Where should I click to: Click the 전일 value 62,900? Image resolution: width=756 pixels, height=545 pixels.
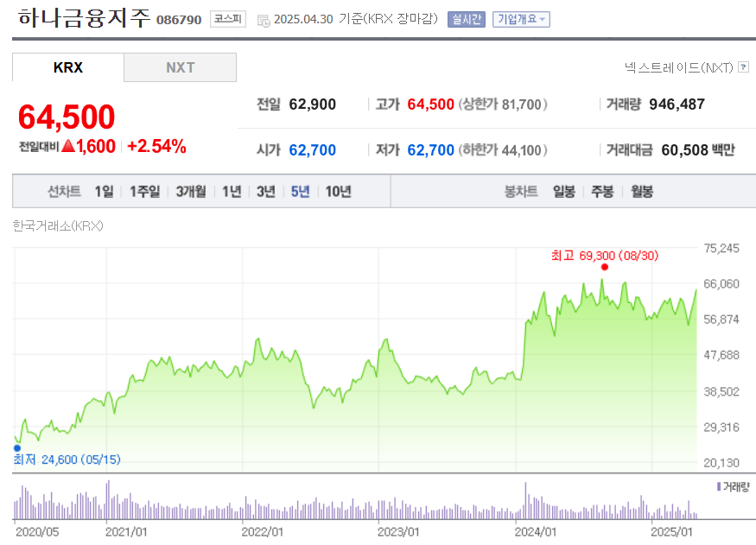click(x=313, y=105)
